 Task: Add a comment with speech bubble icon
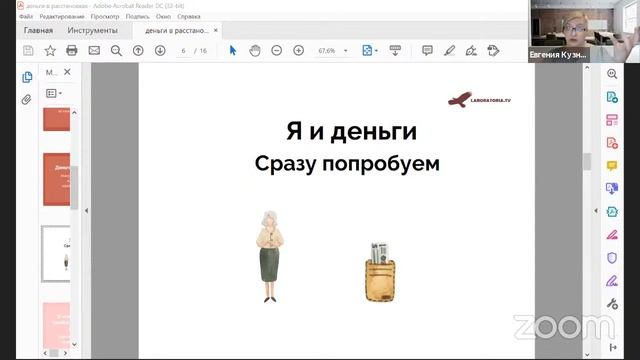(427, 51)
